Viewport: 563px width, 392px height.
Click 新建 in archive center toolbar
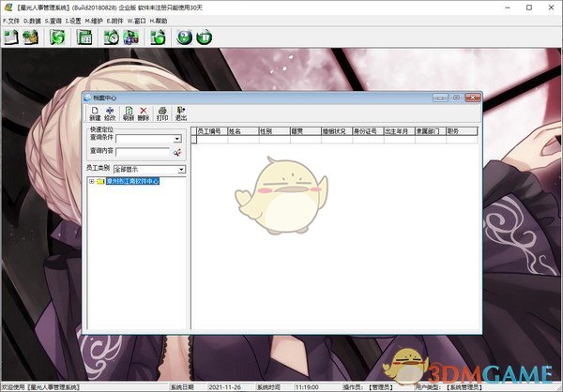(95, 113)
